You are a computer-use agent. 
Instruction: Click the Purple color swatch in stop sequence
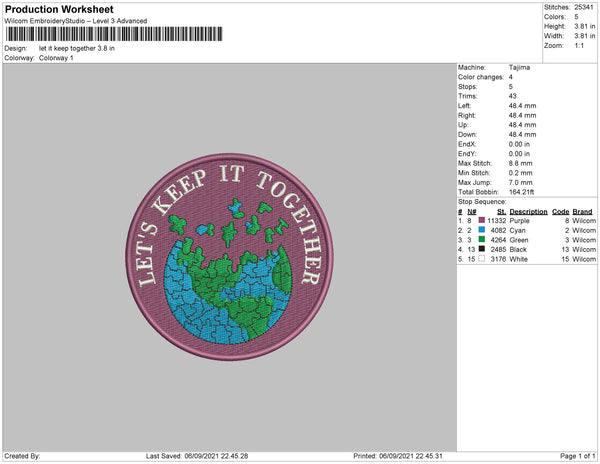(x=482, y=220)
